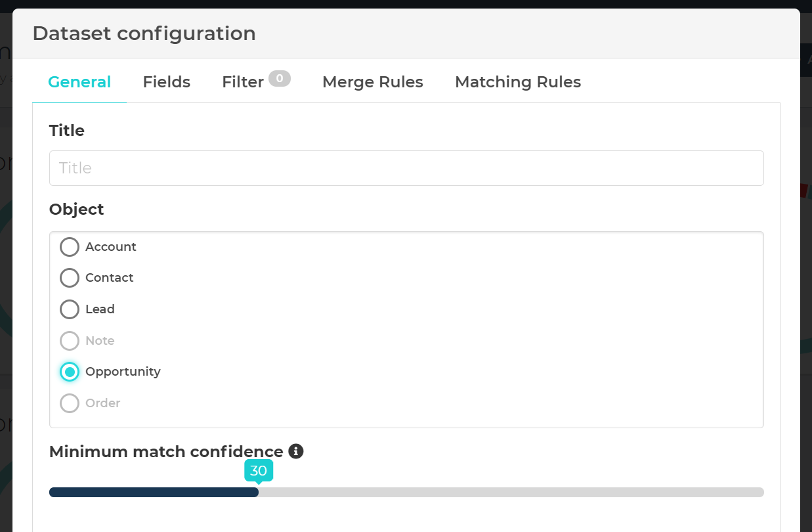Click into the Title input field
812x532 pixels.
[x=406, y=168]
